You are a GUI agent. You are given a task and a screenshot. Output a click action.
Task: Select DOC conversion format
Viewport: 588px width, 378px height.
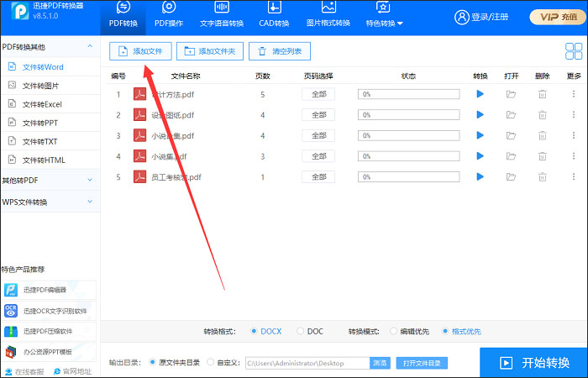click(x=310, y=332)
